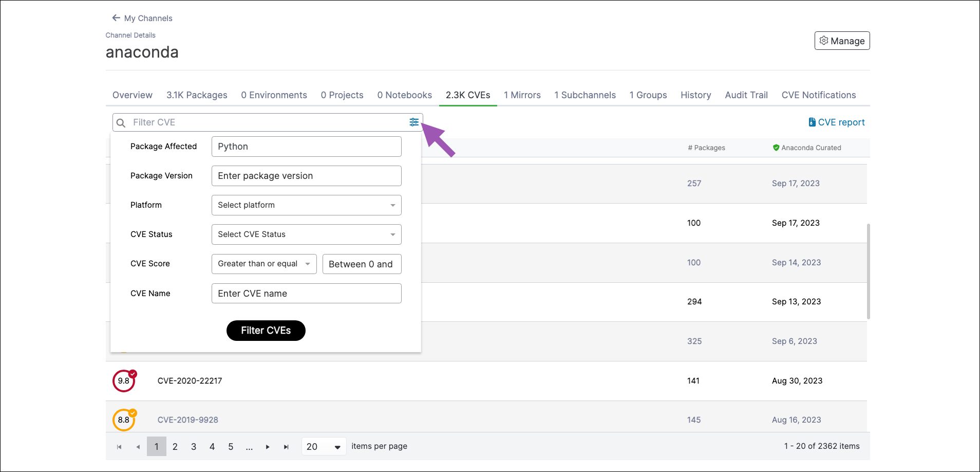
Task: Click the Aug 16, 2023 date cell
Action: 796,420
